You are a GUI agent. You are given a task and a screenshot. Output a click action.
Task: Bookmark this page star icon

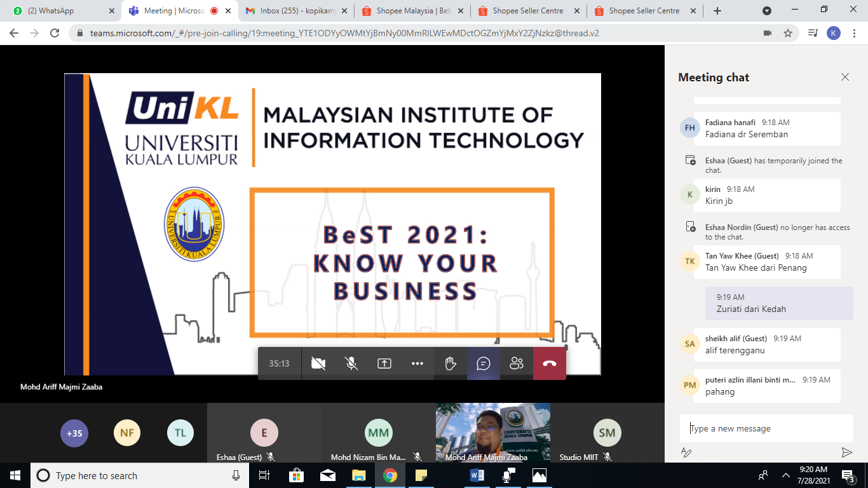coord(788,33)
